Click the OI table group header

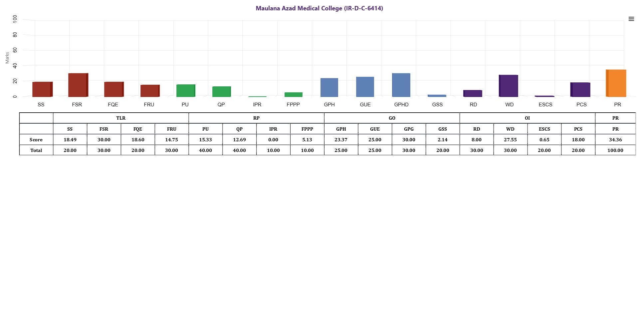(x=528, y=118)
